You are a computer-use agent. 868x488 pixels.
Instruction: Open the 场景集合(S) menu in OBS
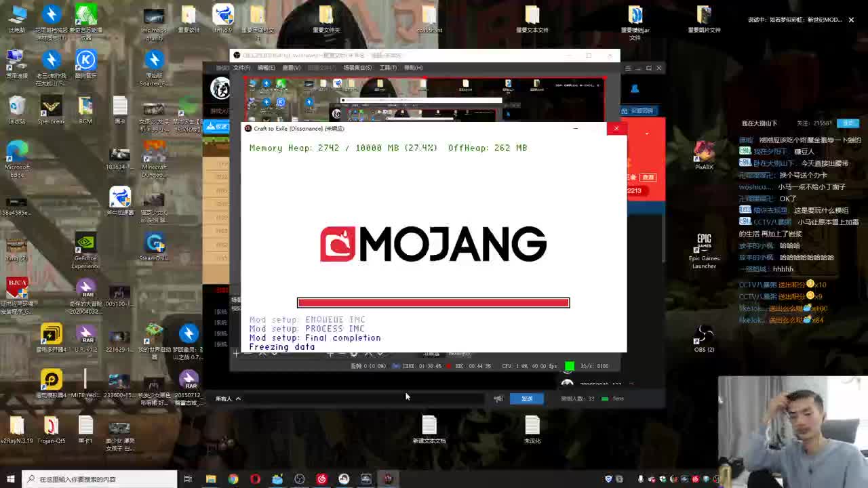[357, 68]
